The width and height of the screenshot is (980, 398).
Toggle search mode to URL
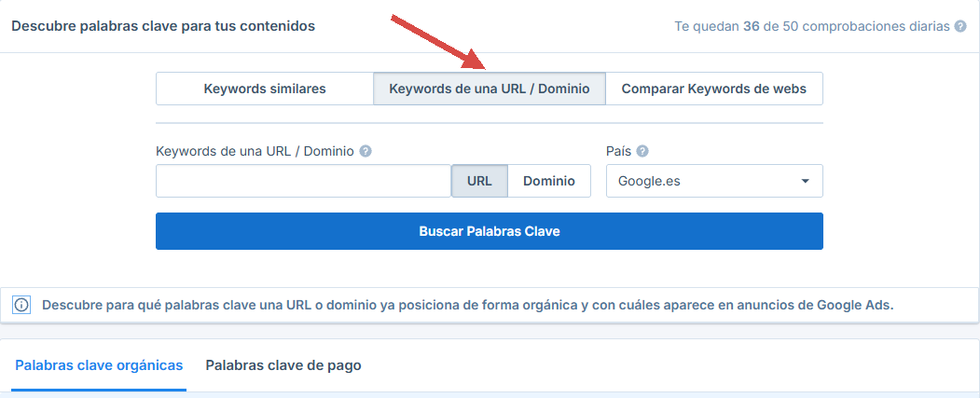pyautogui.click(x=479, y=181)
